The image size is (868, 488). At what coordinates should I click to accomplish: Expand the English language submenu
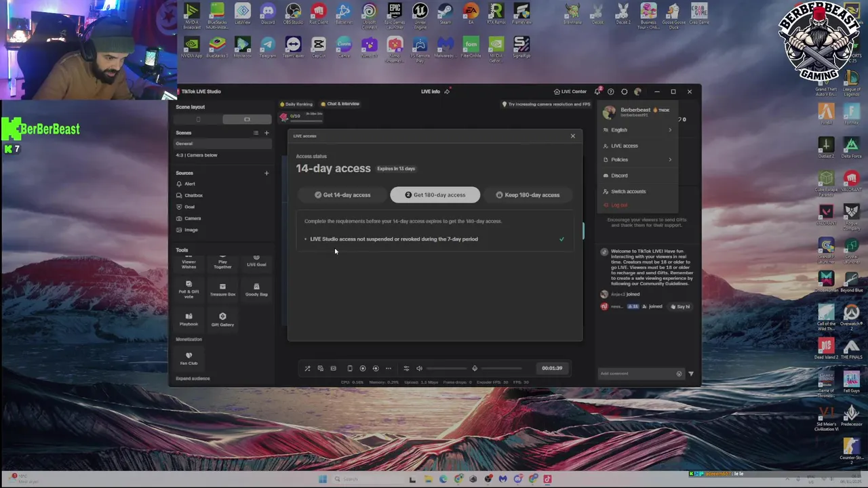[x=637, y=130]
